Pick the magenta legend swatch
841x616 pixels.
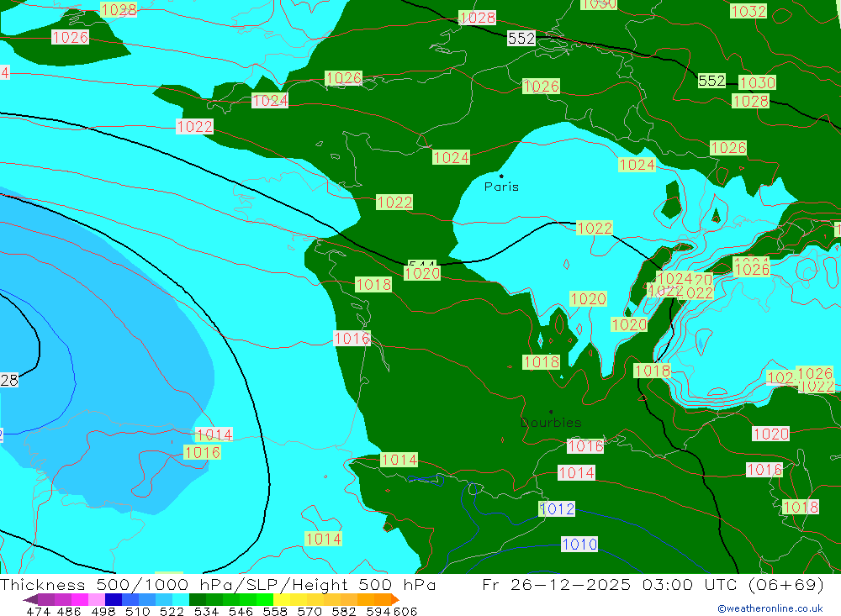click(x=80, y=599)
